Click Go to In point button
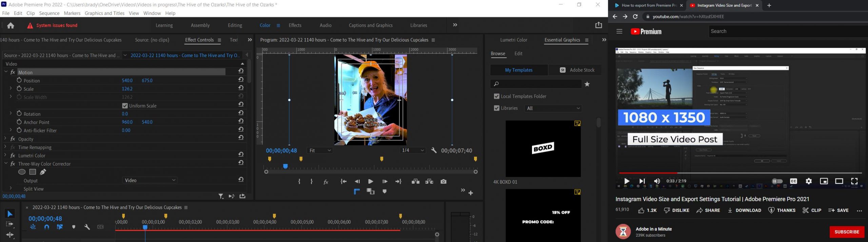868x242 pixels. pos(343,182)
